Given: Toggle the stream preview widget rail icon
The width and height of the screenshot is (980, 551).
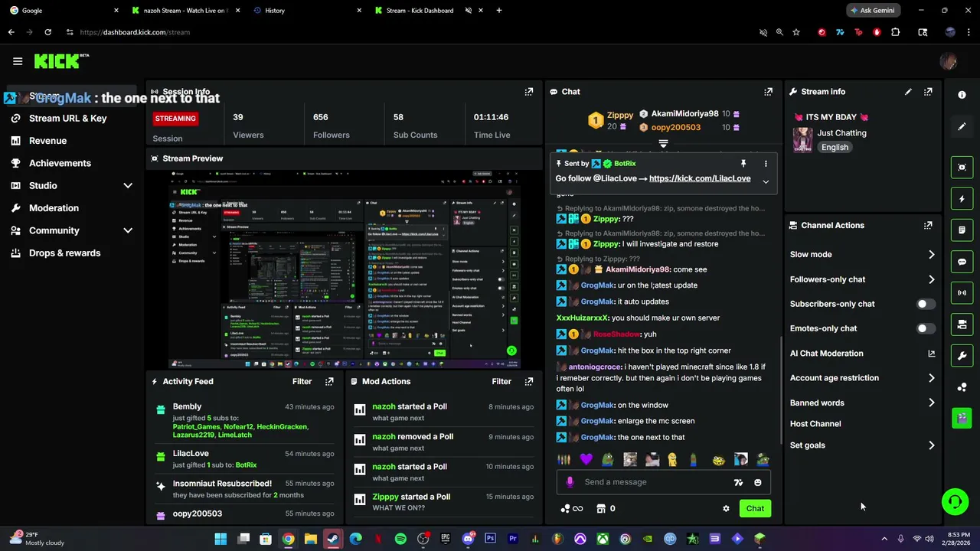Looking at the screenshot, I should point(962,167).
